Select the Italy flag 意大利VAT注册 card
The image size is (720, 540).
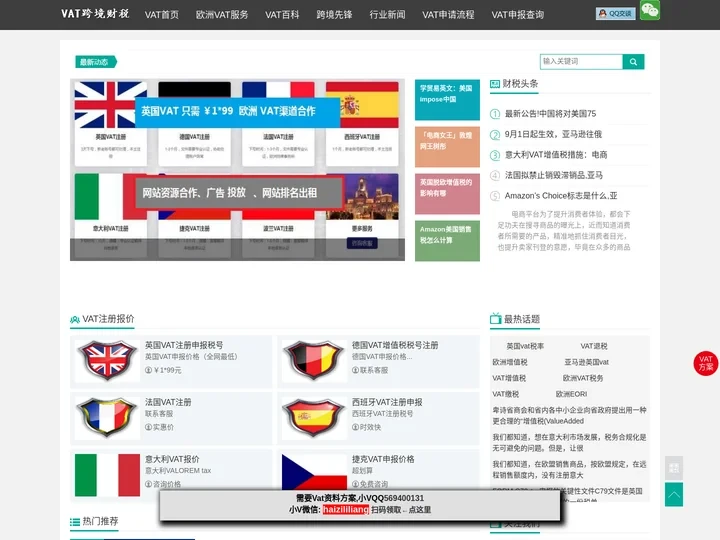pos(111,215)
